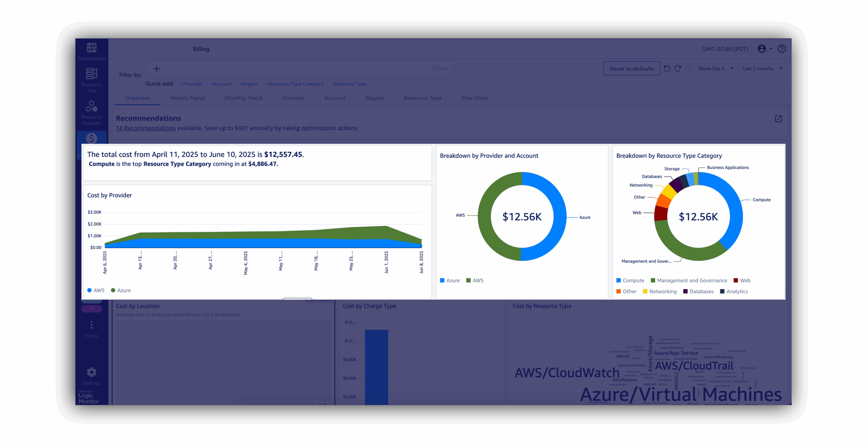Screen dimensions: 868x444
Task: Quick add the +Provider filter
Action: tap(192, 84)
